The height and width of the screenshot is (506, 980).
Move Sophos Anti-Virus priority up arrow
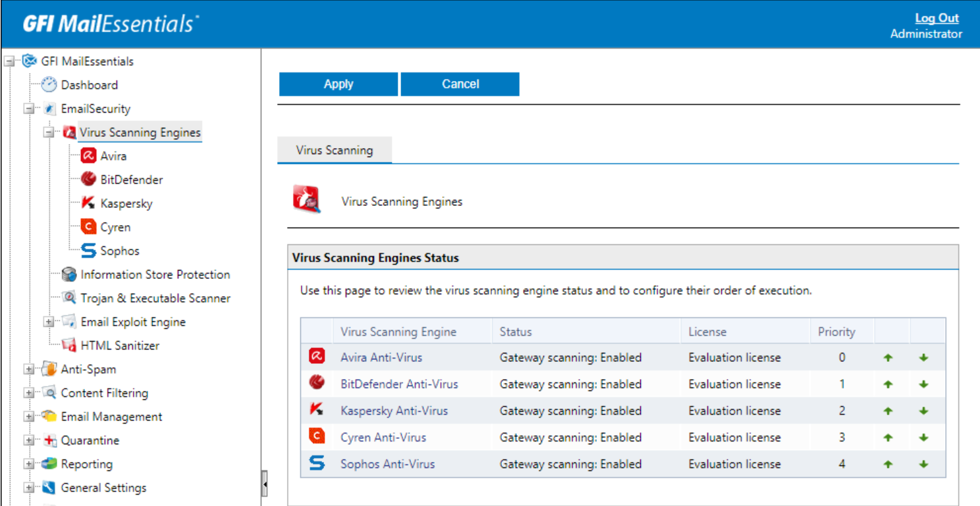[x=888, y=464]
